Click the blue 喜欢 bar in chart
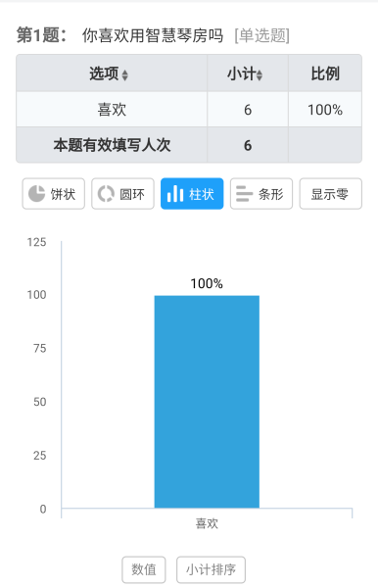 click(x=207, y=402)
